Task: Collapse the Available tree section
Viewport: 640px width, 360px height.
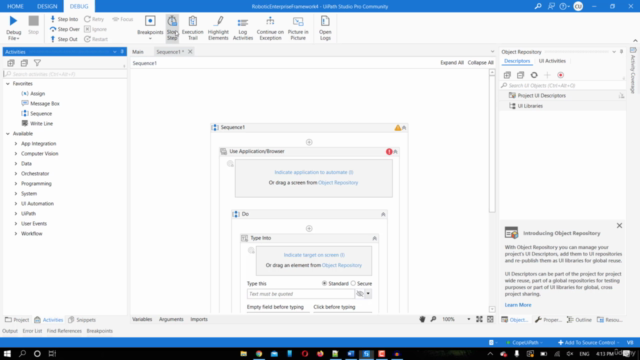Action: pos(8,134)
